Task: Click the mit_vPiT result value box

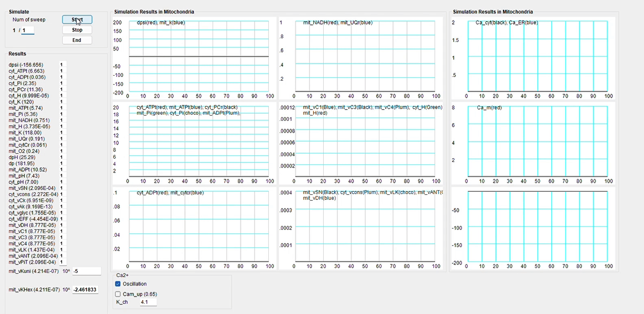Action: (63, 262)
